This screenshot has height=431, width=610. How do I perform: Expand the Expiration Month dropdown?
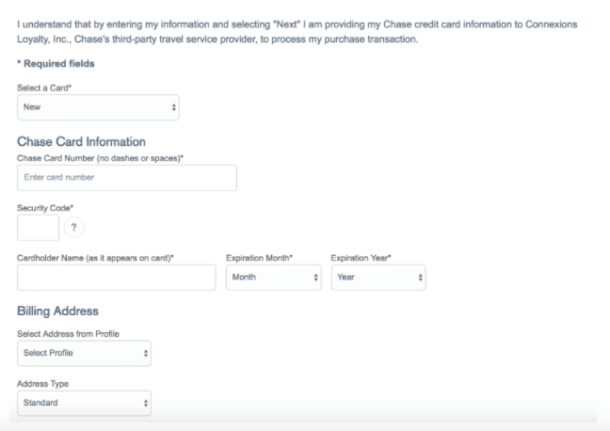pyautogui.click(x=273, y=277)
